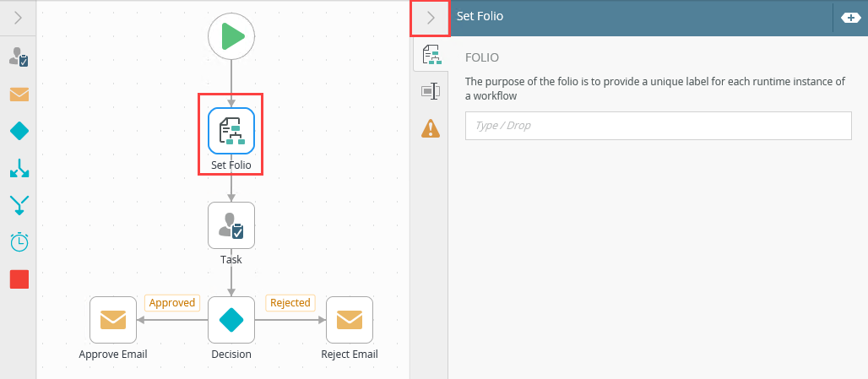Click the Task label under node

[x=231, y=259]
